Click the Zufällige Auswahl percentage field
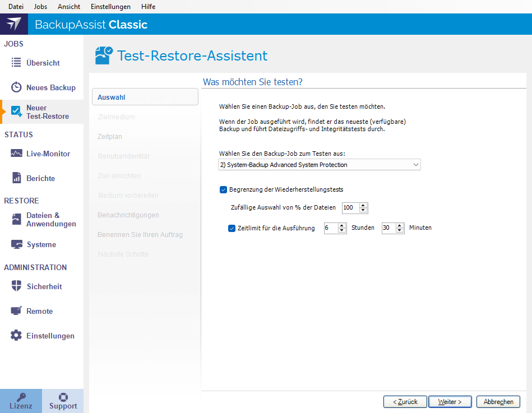 point(351,207)
